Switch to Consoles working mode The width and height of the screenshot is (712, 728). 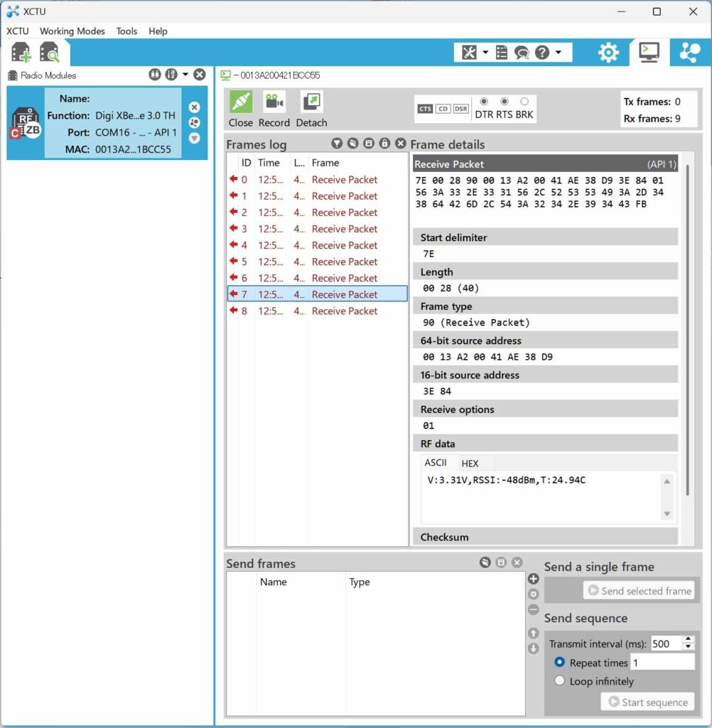[x=649, y=53]
